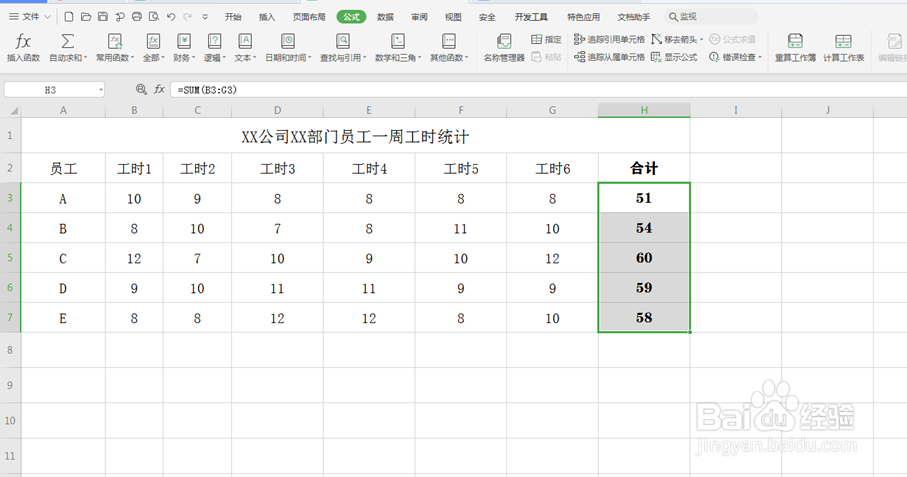The width and height of the screenshot is (907, 477).
Task: Open the File (文件) menu
Action: [24, 17]
